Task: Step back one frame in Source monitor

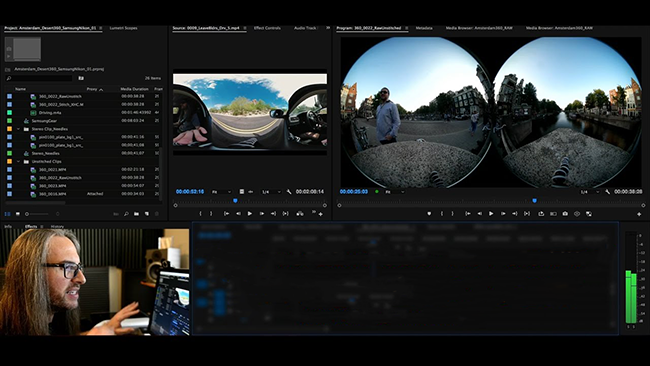Action: pyautogui.click(x=238, y=213)
